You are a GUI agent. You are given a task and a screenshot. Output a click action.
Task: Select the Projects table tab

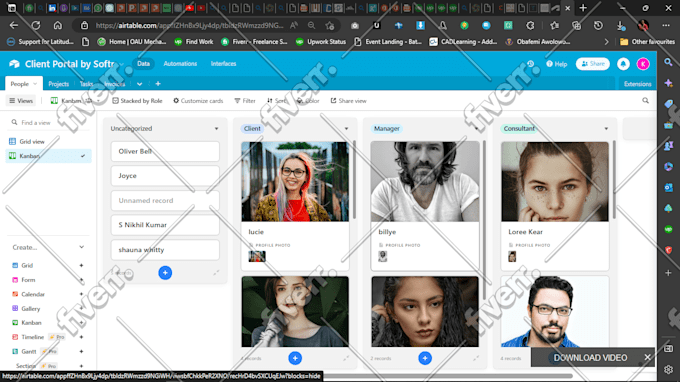click(x=59, y=84)
